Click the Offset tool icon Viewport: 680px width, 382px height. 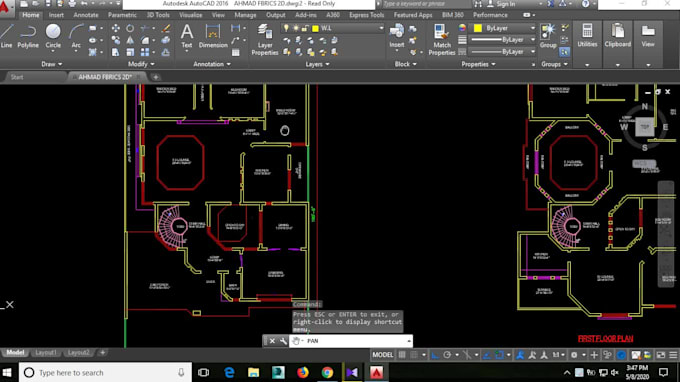tap(166, 52)
